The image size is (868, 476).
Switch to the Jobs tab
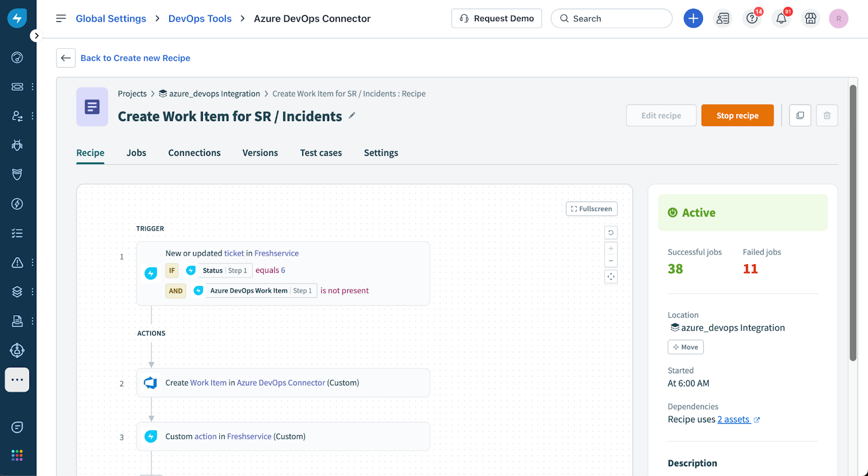click(x=137, y=153)
